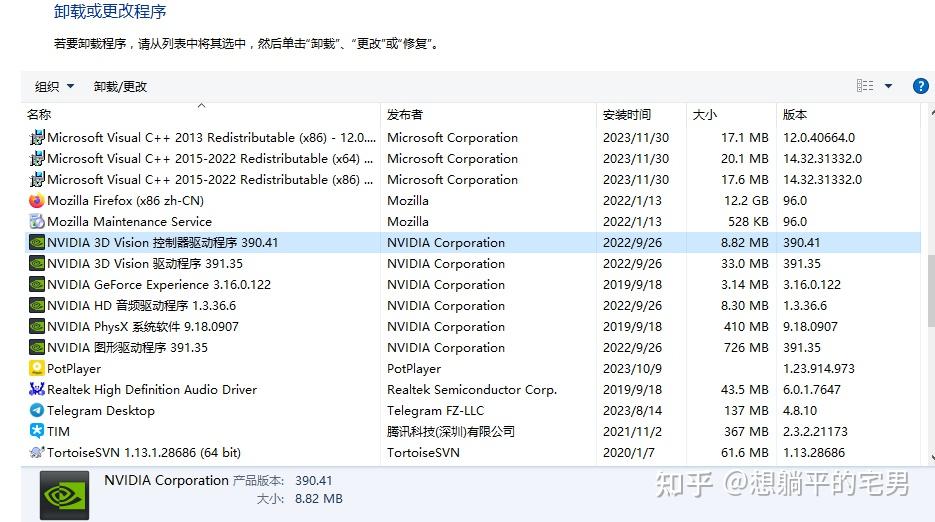Select NVIDIA HD 音频驱动程序 1.3.36.6 entry
The width and height of the screenshot is (935, 522).
141,305
